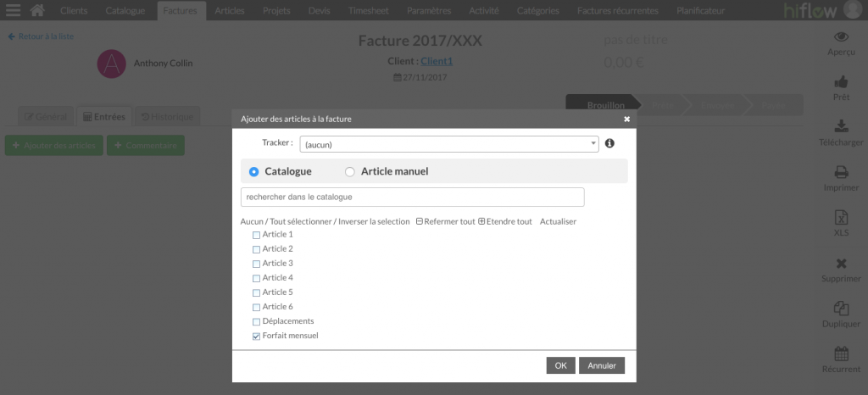This screenshot has width=868, height=395.
Task: Click the Imprimer printer icon
Action: tap(841, 172)
